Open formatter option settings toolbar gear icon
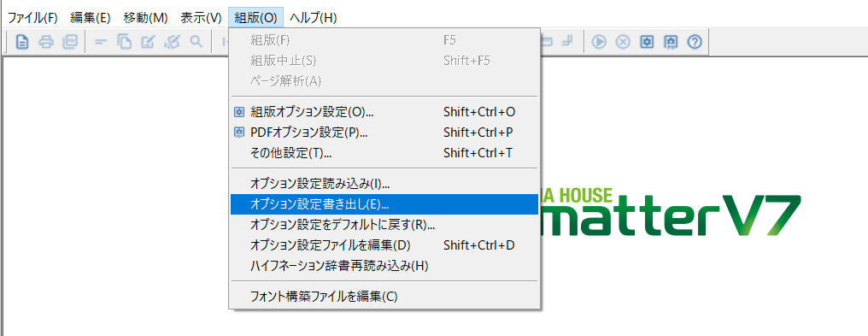This screenshot has height=336, width=868. point(647,42)
